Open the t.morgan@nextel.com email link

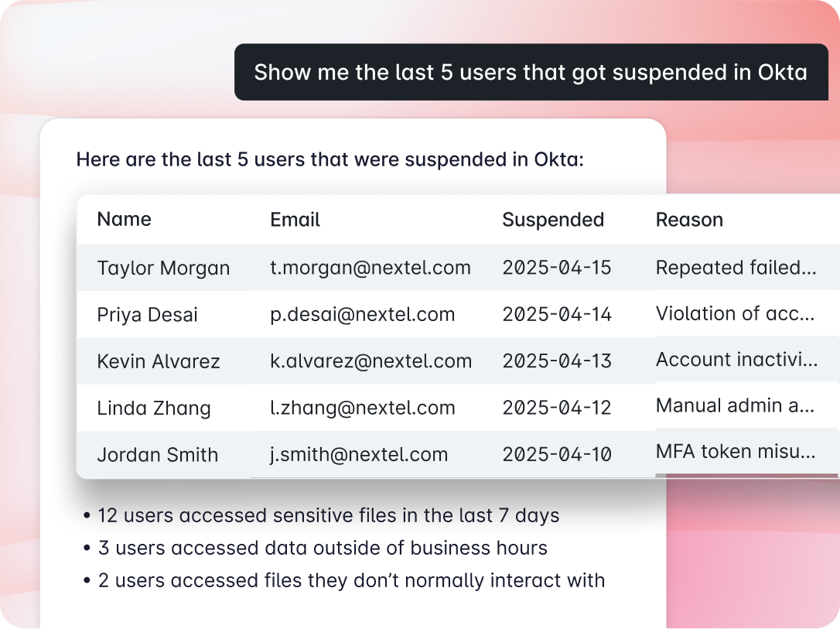(370, 268)
